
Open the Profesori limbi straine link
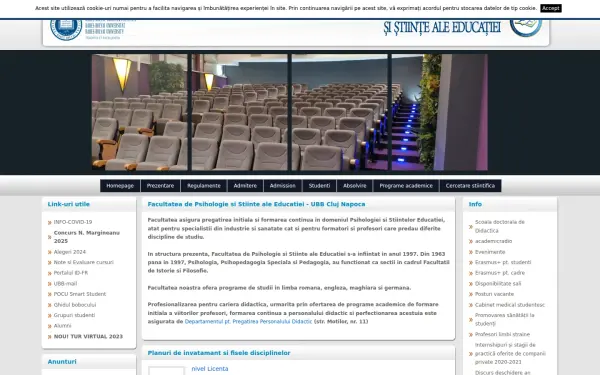(x=502, y=334)
